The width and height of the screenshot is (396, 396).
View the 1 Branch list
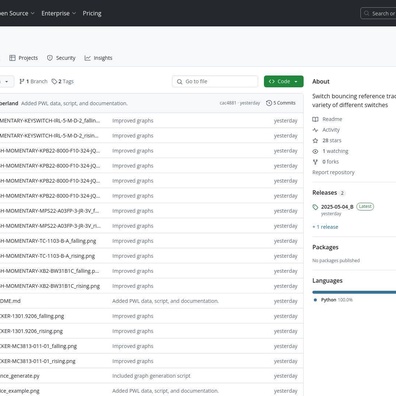pyautogui.click(x=33, y=81)
